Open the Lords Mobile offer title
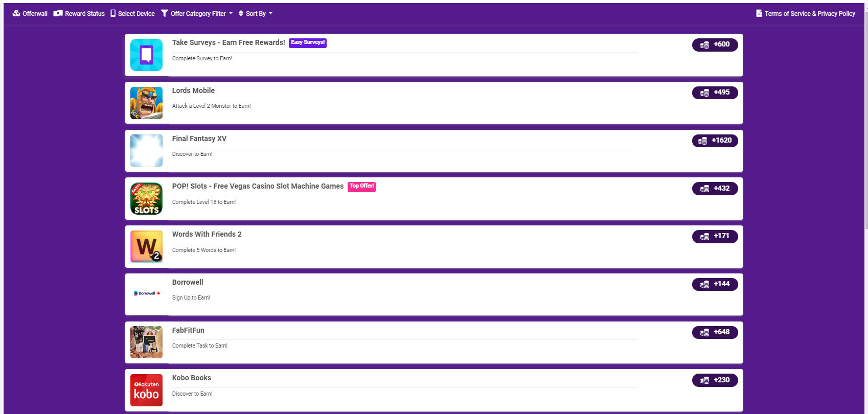 click(x=193, y=90)
